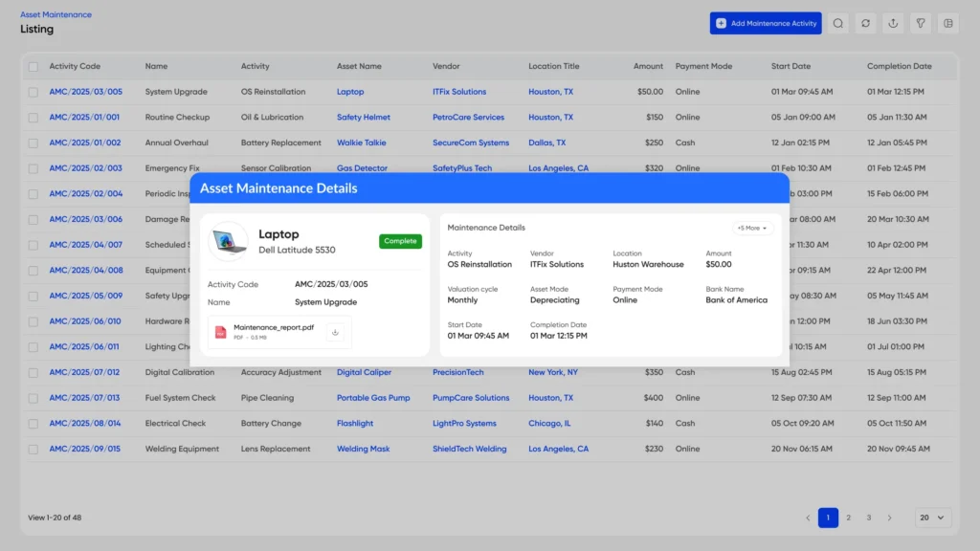
Task: Click the Add Maintenance Activity button
Action: [x=766, y=23]
